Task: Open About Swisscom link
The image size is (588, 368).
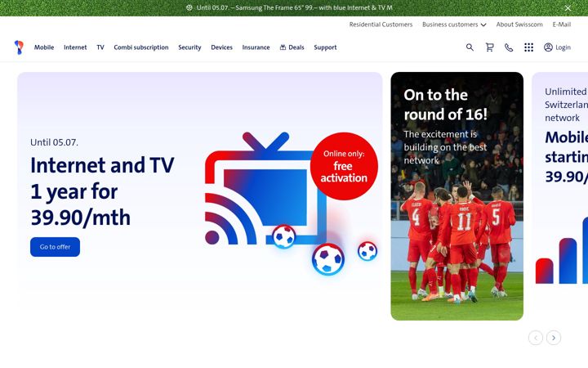Action: coord(519,25)
